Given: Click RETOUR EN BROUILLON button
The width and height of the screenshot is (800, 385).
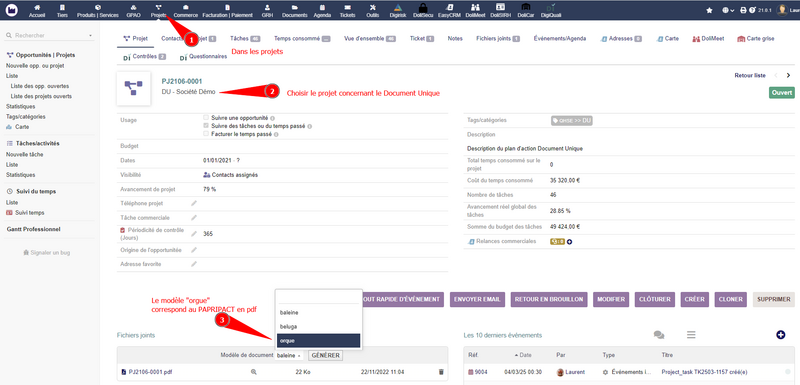Looking at the screenshot, I should click(549, 299).
